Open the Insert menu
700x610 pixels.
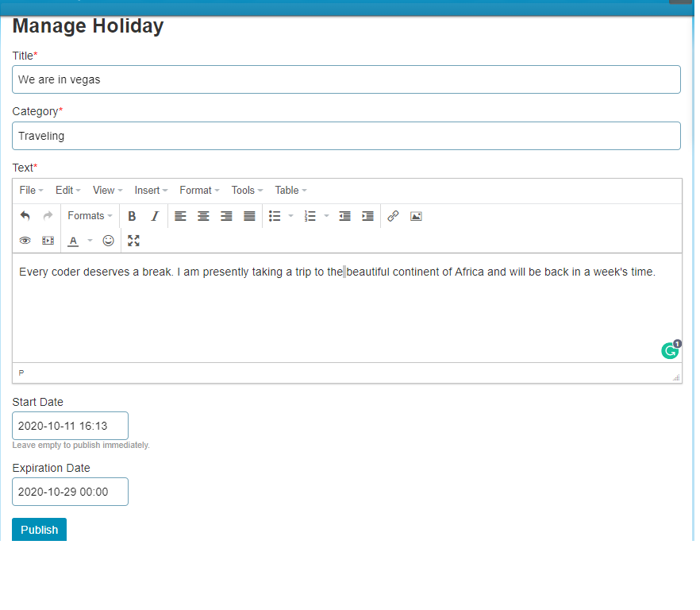(151, 191)
